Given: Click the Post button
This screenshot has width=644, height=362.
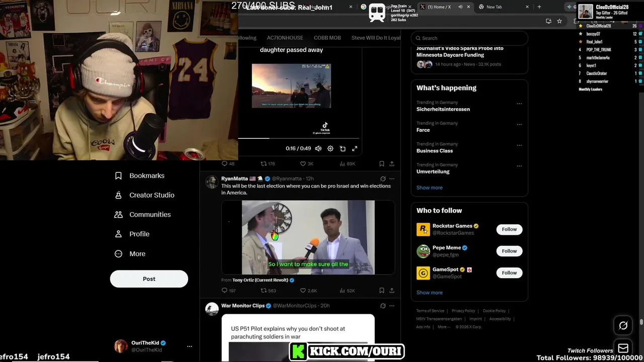Looking at the screenshot, I should [x=149, y=279].
